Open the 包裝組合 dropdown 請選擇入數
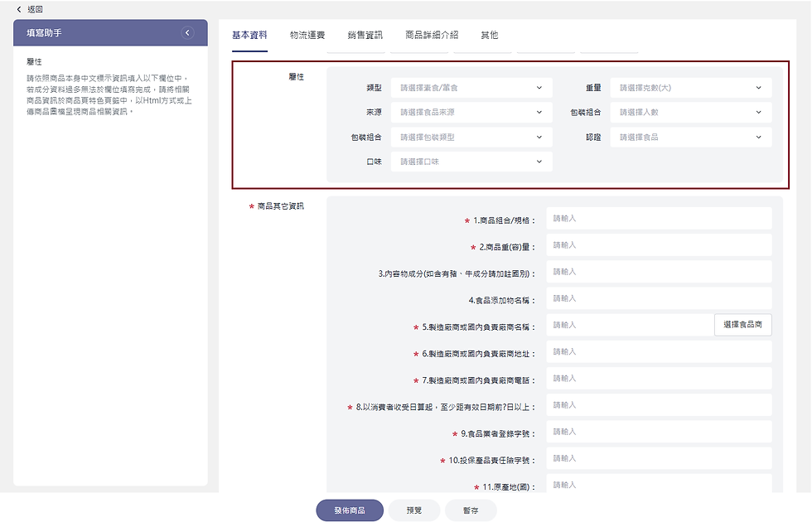812x527 pixels. [x=691, y=113]
